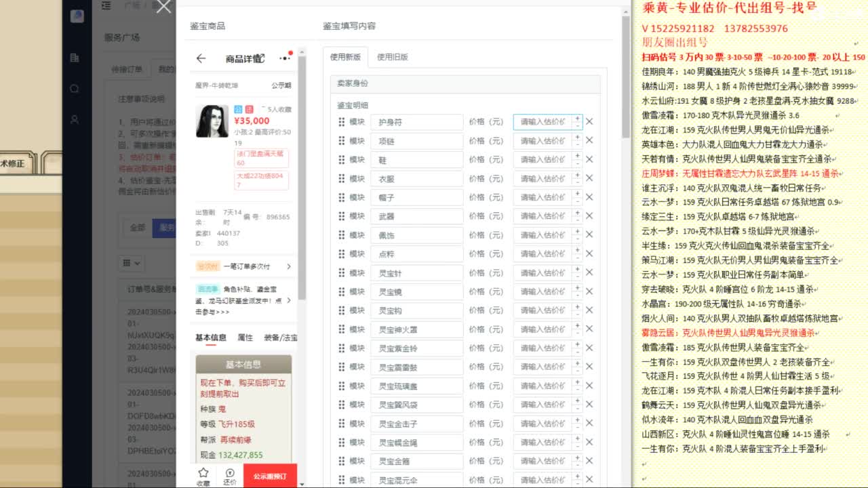Open the chat bubble icon in dark sidebar
Viewport: 868px width, 488px height.
click(74, 88)
